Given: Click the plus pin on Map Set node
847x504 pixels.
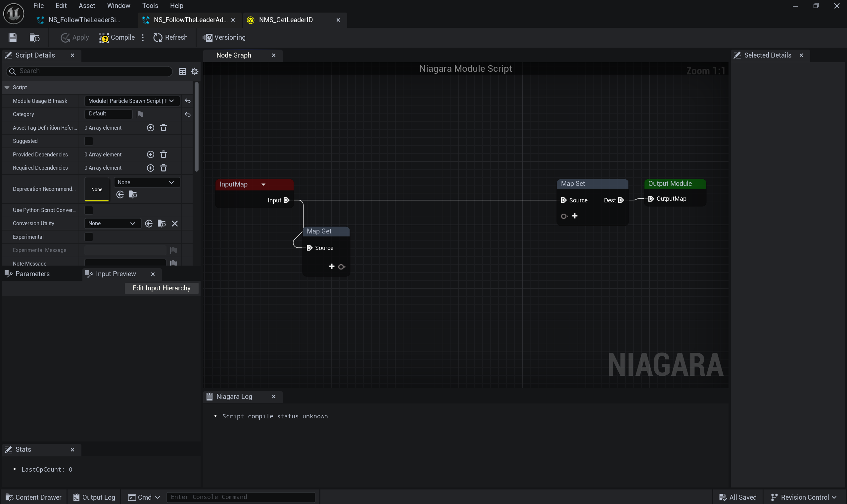Looking at the screenshot, I should tap(574, 216).
